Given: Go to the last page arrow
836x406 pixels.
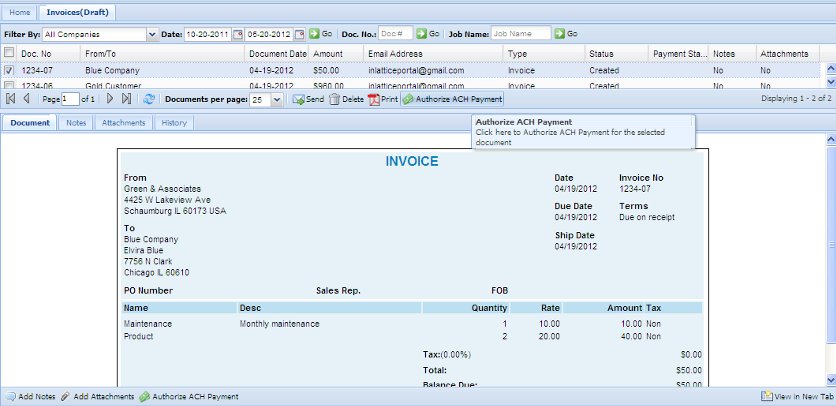Looking at the screenshot, I should pos(126,100).
